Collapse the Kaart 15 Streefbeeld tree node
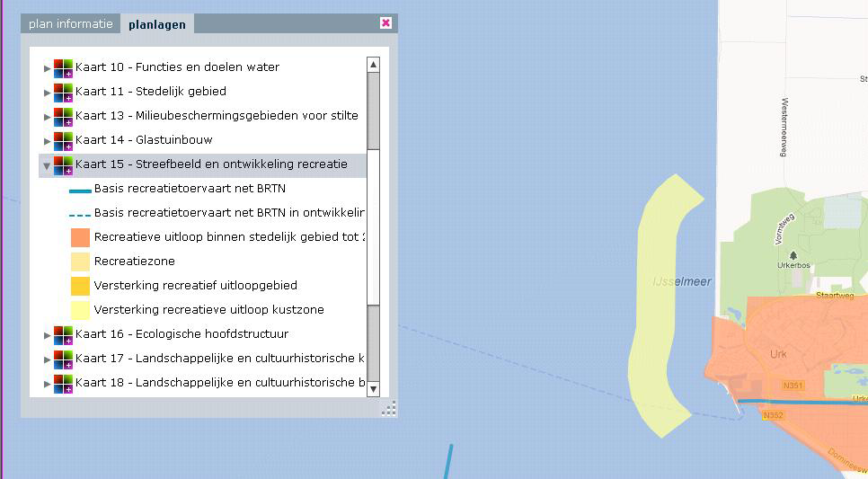 48,165
